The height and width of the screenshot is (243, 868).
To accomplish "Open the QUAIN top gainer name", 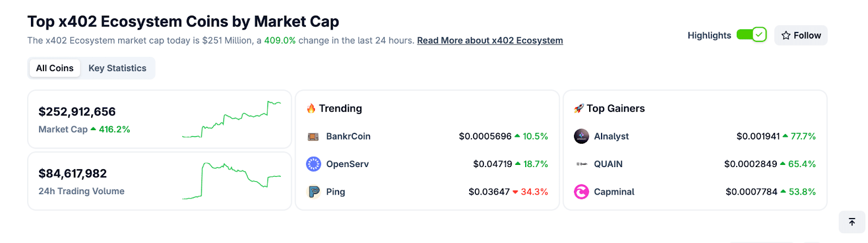I will 608,164.
